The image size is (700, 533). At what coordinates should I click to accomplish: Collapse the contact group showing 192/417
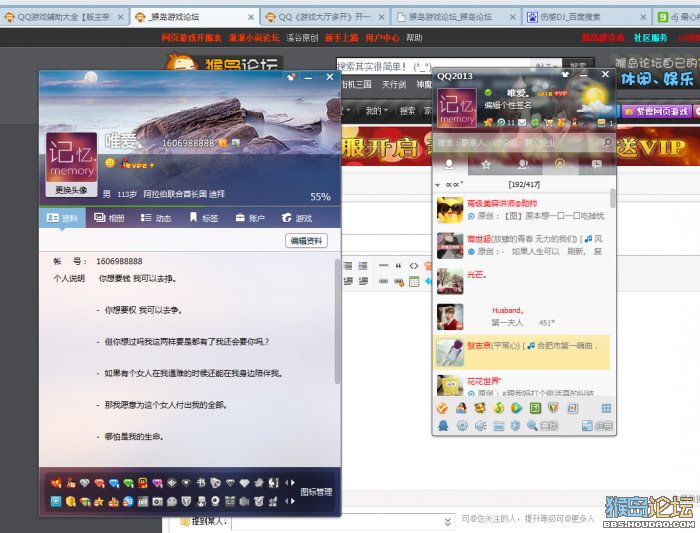tap(438, 185)
